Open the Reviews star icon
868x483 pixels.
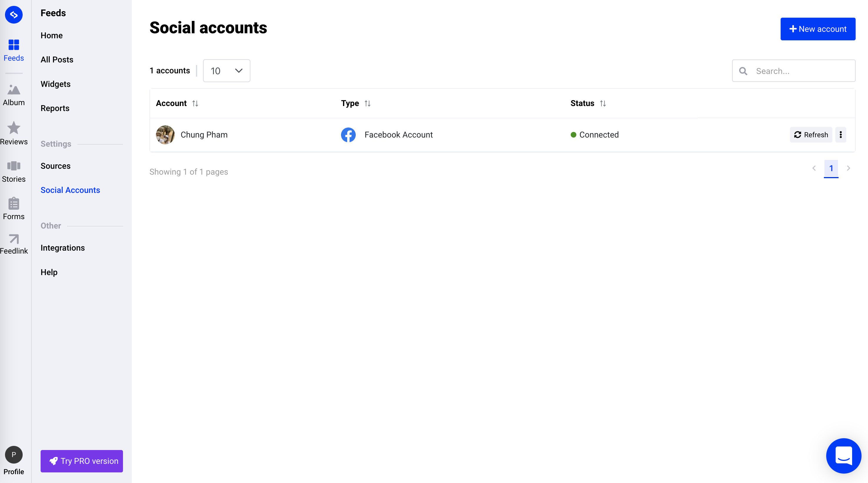pyautogui.click(x=14, y=128)
